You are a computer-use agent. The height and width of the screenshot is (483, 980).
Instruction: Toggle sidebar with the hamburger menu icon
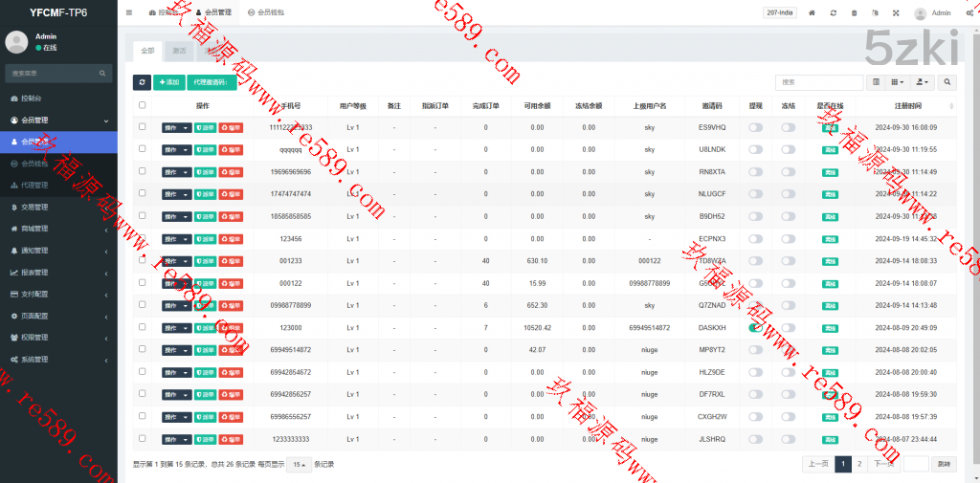[x=129, y=13]
